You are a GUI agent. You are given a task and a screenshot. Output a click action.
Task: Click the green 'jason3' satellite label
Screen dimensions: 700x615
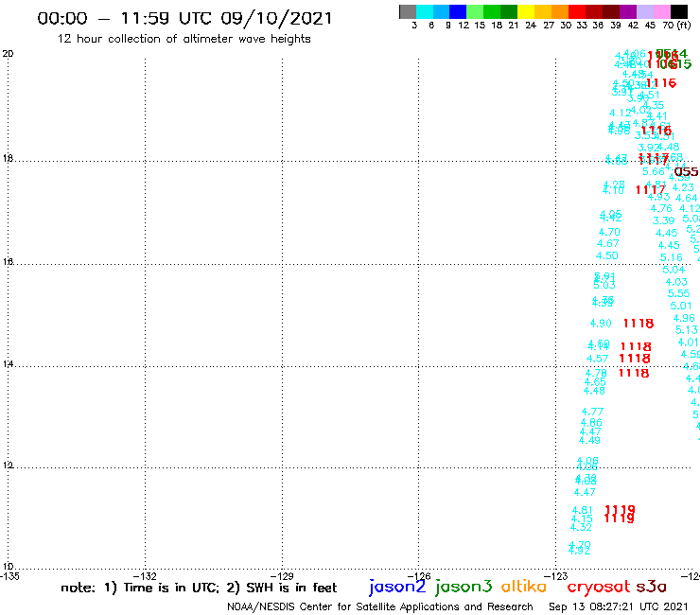464,587
